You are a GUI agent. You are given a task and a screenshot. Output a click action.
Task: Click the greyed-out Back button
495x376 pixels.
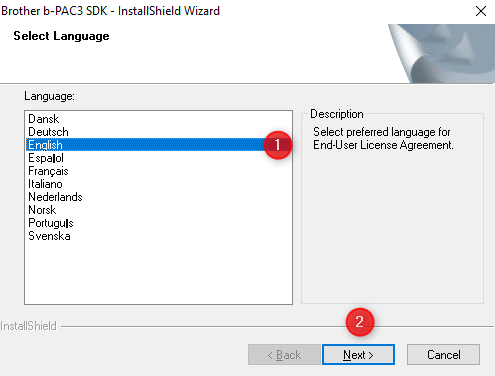point(284,355)
